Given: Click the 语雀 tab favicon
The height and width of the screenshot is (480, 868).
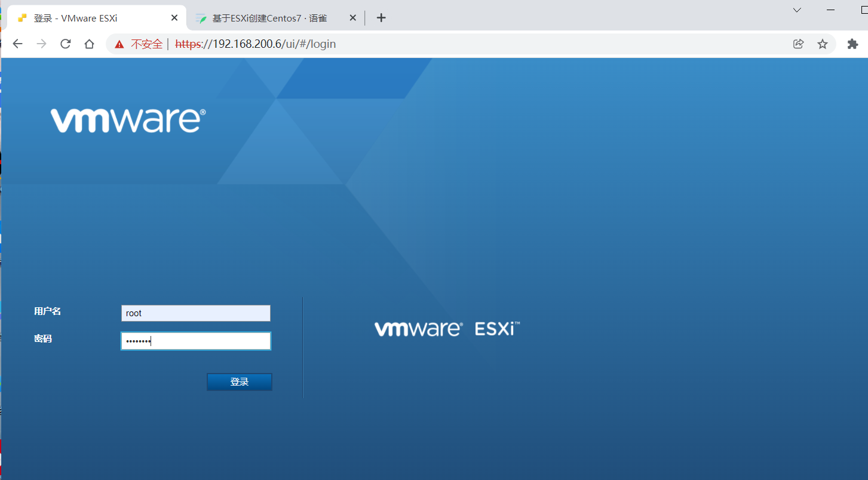Looking at the screenshot, I should tap(201, 18).
